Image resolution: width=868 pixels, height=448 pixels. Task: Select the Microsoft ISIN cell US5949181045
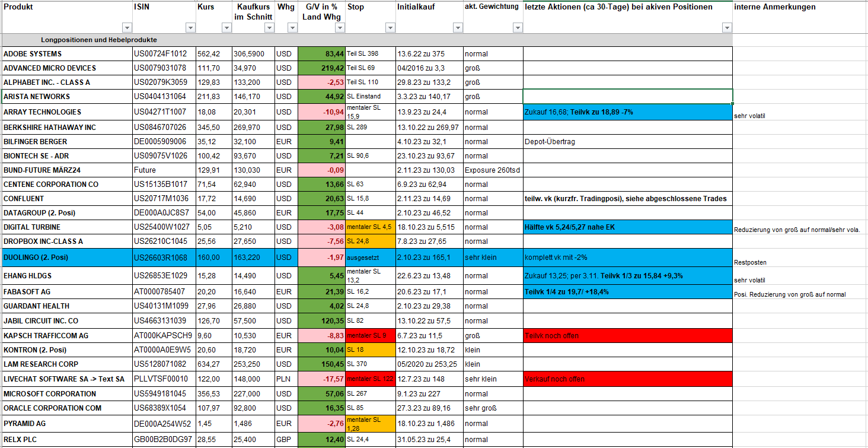pos(164,394)
